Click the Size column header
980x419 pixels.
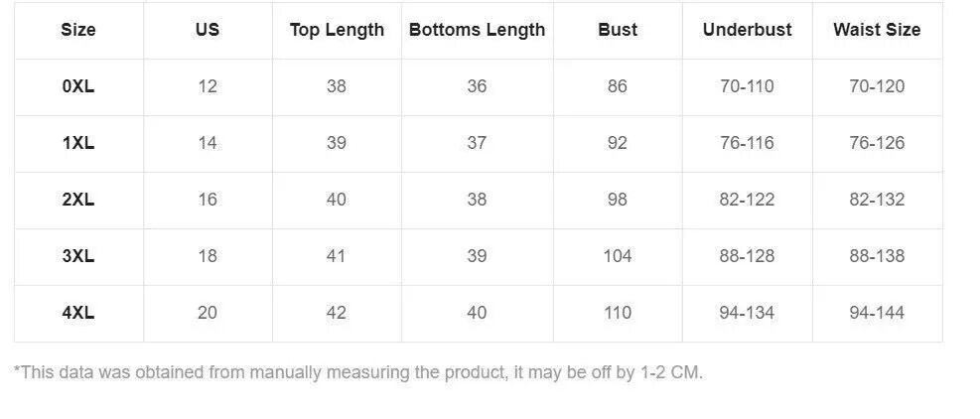78,30
